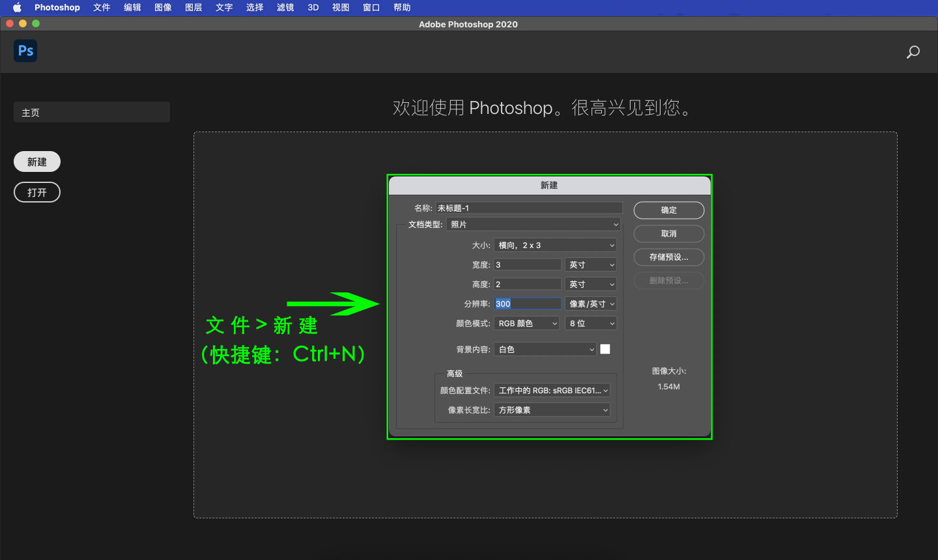This screenshot has height=560, width=938.
Task: Open the 8 位 bit depth dropdown
Action: point(590,323)
